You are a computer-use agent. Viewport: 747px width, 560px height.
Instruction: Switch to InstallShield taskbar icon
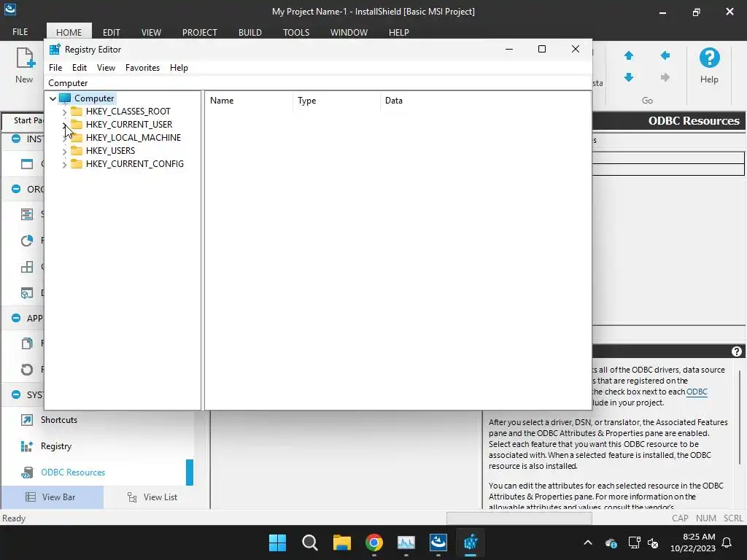tap(438, 542)
